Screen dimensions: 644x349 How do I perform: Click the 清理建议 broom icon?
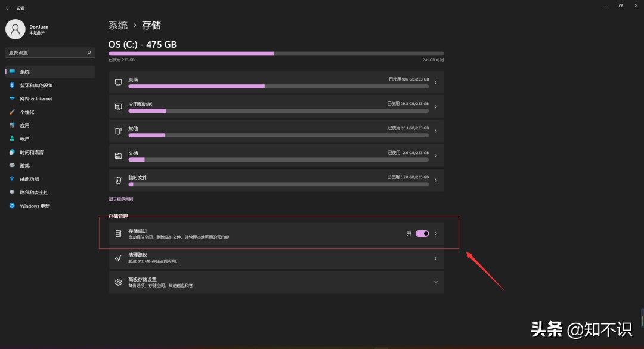click(118, 258)
